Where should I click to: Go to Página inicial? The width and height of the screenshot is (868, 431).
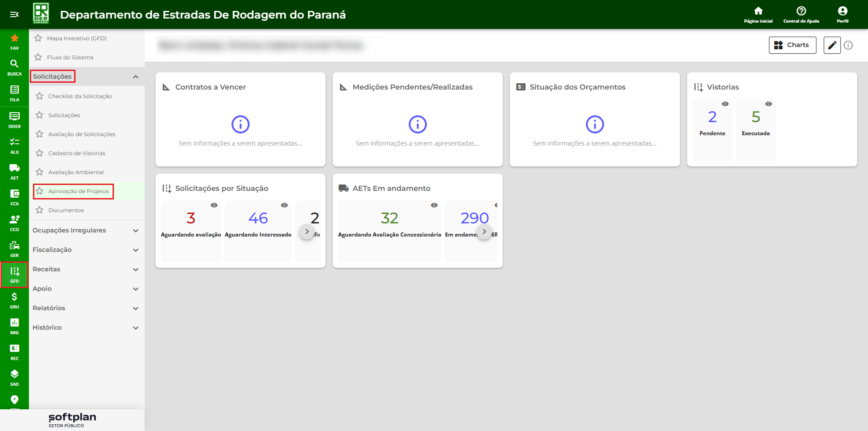pos(758,14)
